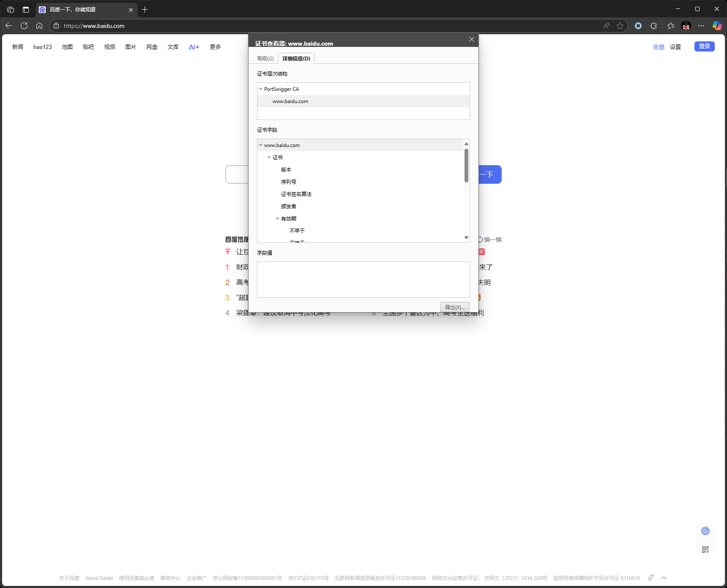Open the hao123 link
The height and width of the screenshot is (588, 727).
click(x=43, y=47)
